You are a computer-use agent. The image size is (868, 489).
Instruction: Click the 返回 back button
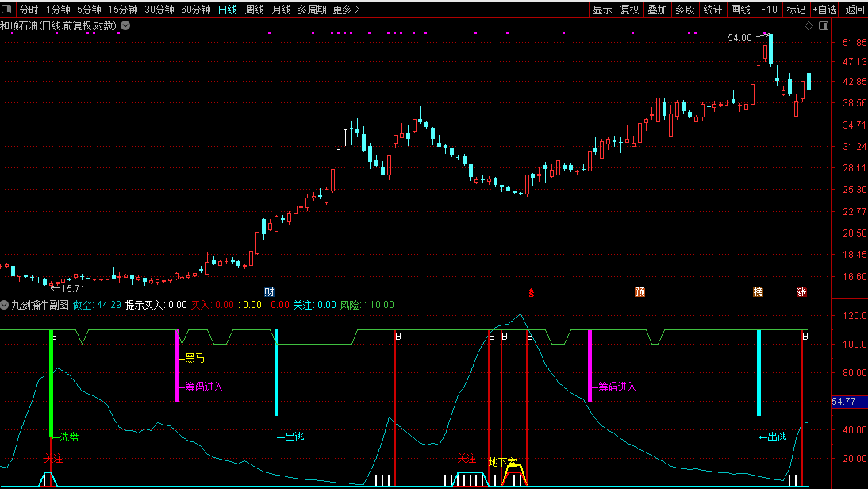pos(855,10)
